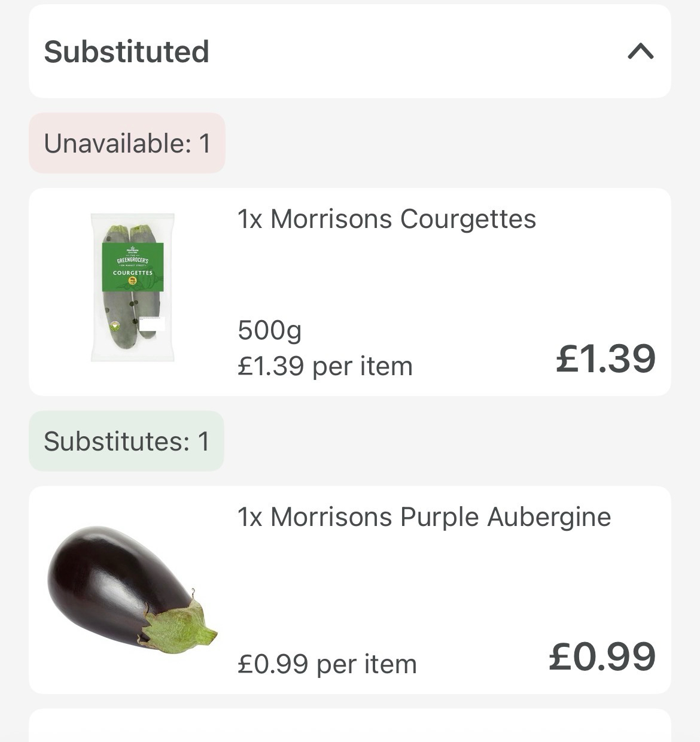The width and height of the screenshot is (700, 742).
Task: Click the Unavailable: 1 badge
Action: point(127,144)
